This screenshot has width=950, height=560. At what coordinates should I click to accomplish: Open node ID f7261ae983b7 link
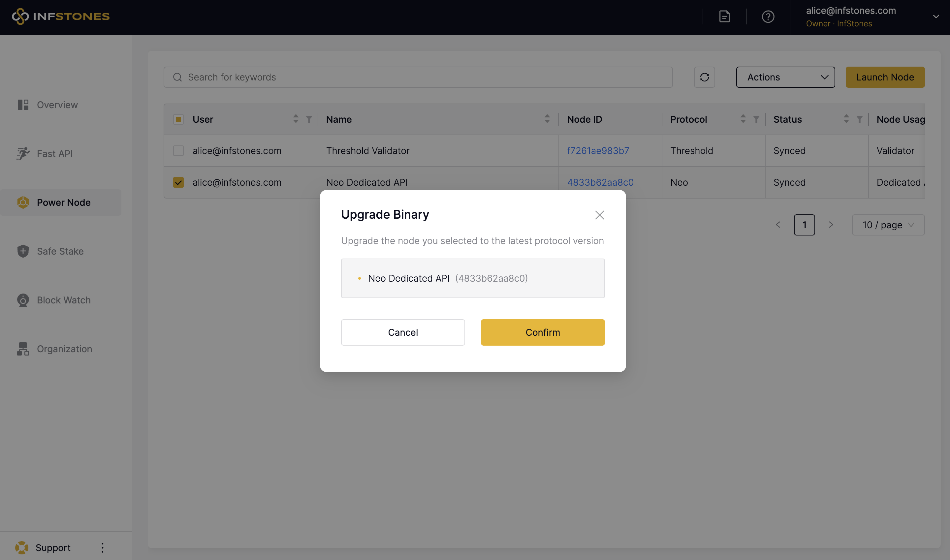tap(598, 151)
